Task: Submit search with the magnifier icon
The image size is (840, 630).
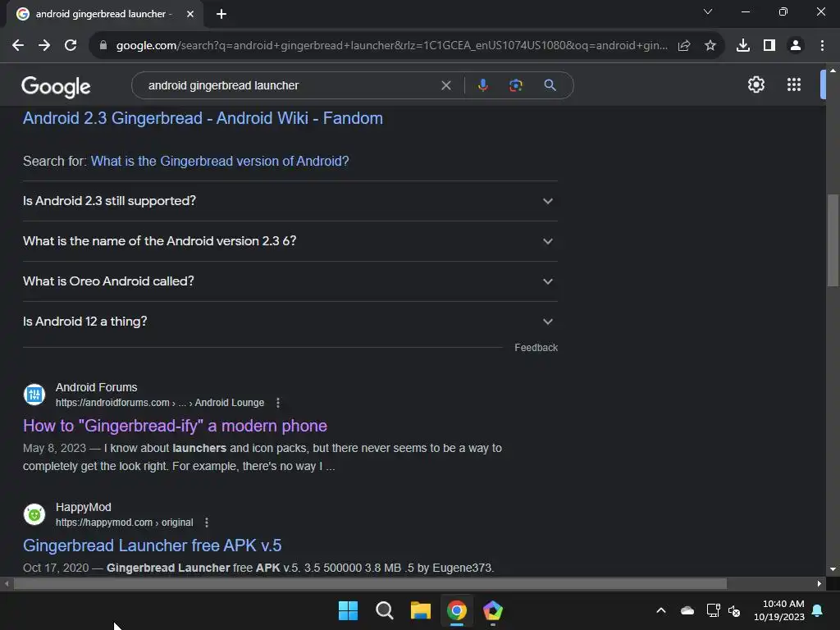Action: [550, 85]
